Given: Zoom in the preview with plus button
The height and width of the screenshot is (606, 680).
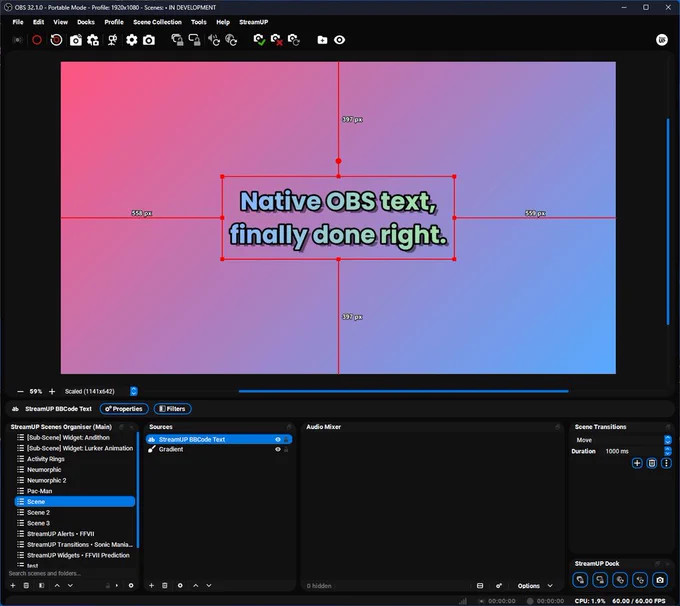Looking at the screenshot, I should click(x=52, y=391).
